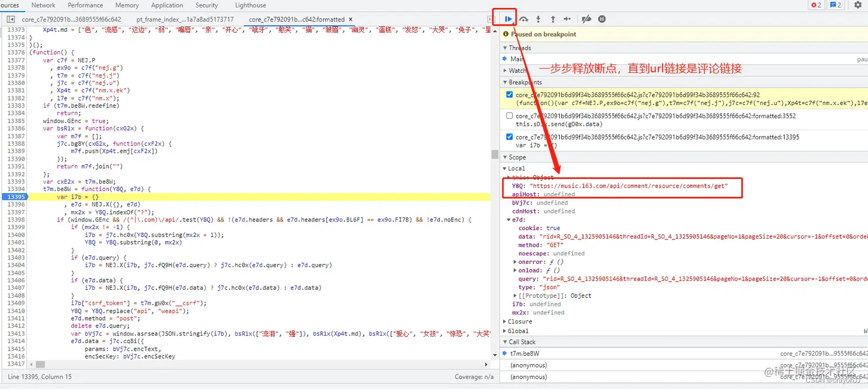Viewport: 868px width, 389px height.
Task: Step out of current function
Action: click(553, 19)
